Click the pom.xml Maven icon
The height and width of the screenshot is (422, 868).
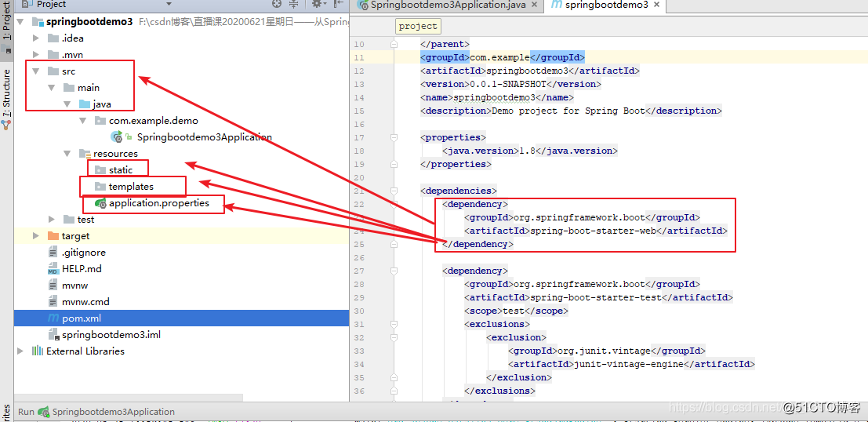tap(53, 318)
